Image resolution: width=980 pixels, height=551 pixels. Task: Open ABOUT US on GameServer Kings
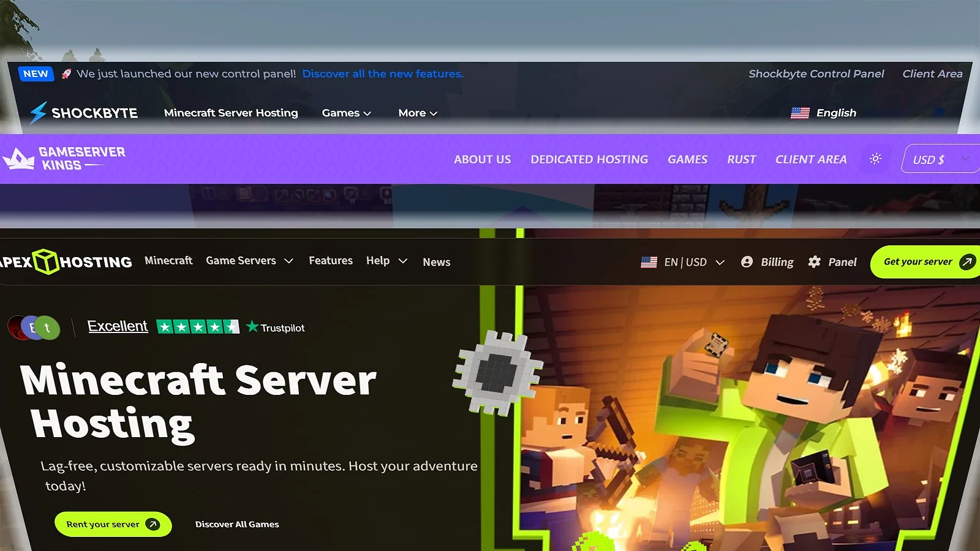pos(482,159)
